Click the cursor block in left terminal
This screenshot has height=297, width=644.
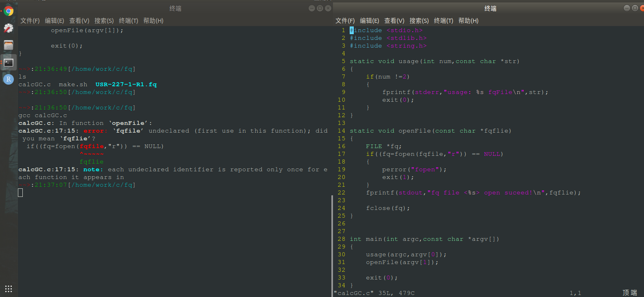[20, 192]
